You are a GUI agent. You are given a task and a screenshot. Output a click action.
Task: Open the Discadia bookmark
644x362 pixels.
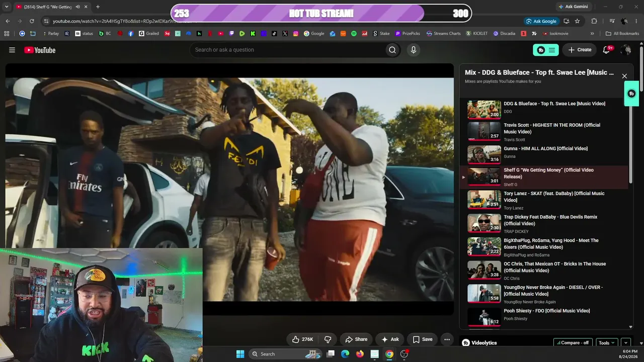504,34
